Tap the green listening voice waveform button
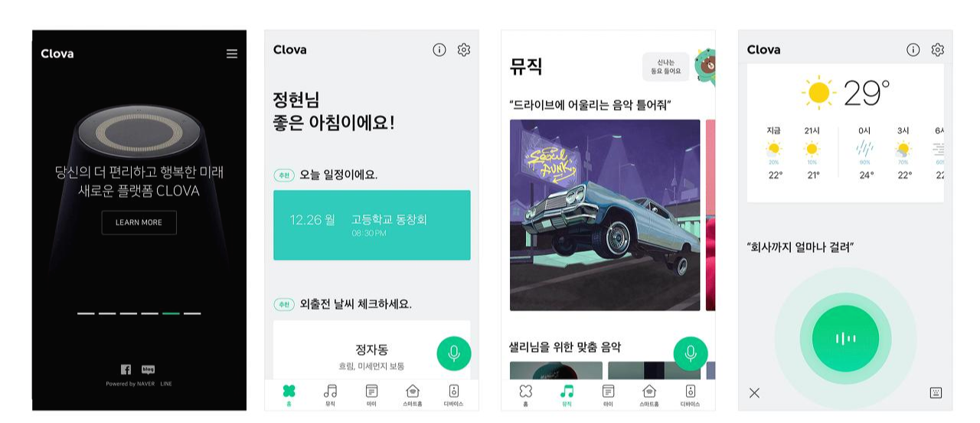This screenshot has width=980, height=423. point(845,339)
